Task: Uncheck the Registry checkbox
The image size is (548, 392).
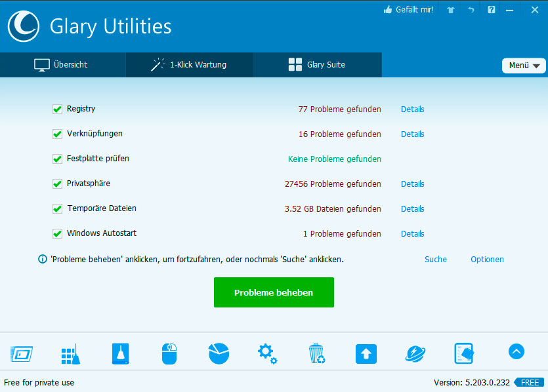Action: tap(57, 109)
